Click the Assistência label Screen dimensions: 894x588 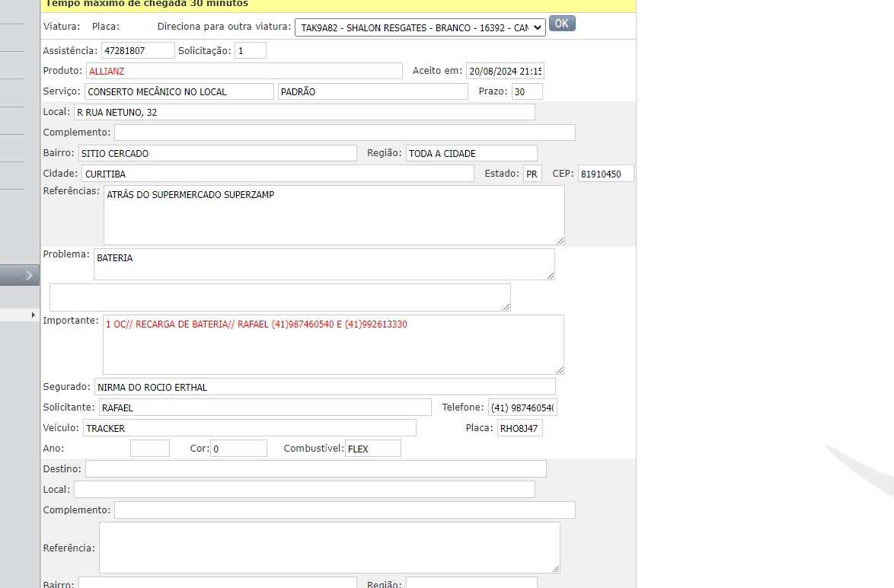71,51
